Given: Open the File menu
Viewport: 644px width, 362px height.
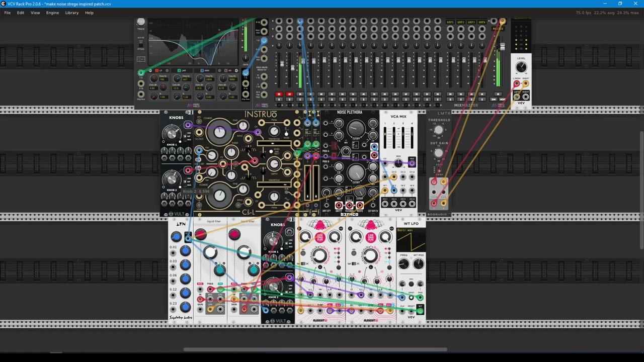Looking at the screenshot, I should [8, 13].
